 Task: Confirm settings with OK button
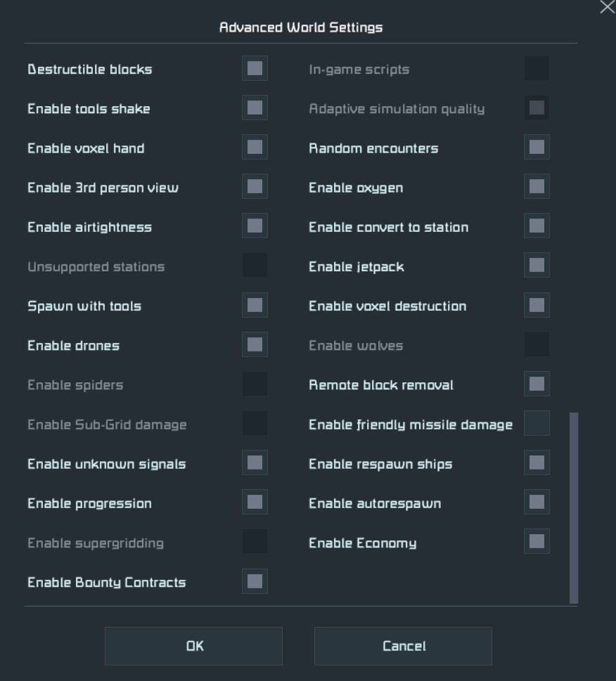point(194,646)
